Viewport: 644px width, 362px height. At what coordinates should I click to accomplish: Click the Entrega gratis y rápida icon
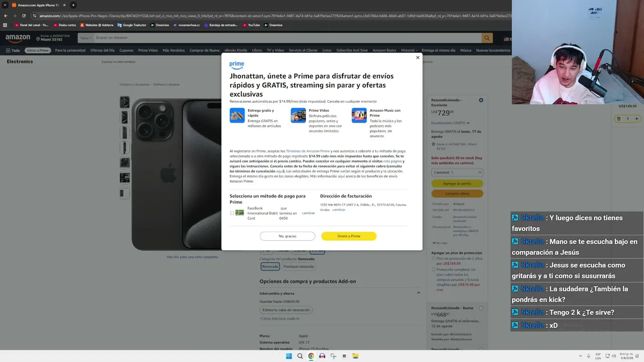[237, 115]
